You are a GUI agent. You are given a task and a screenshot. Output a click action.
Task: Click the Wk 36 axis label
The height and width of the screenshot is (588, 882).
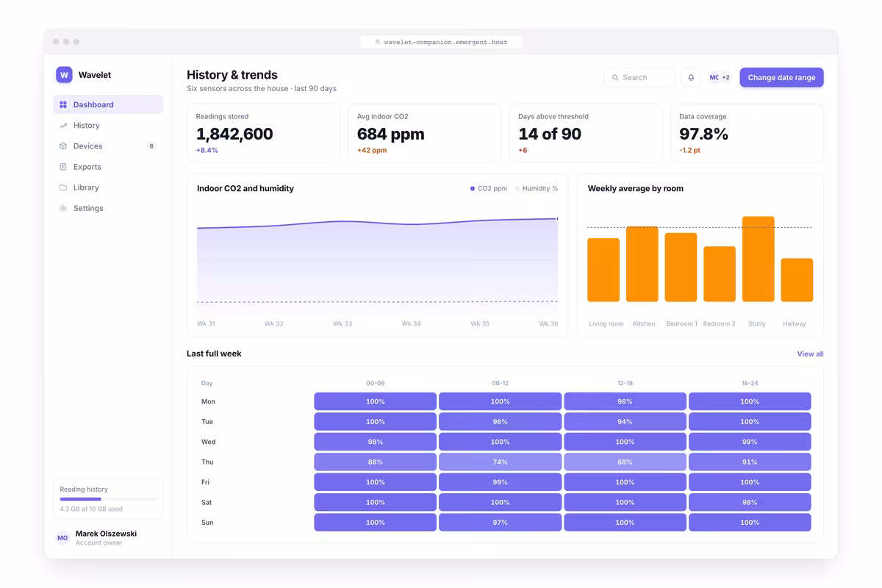click(x=548, y=323)
